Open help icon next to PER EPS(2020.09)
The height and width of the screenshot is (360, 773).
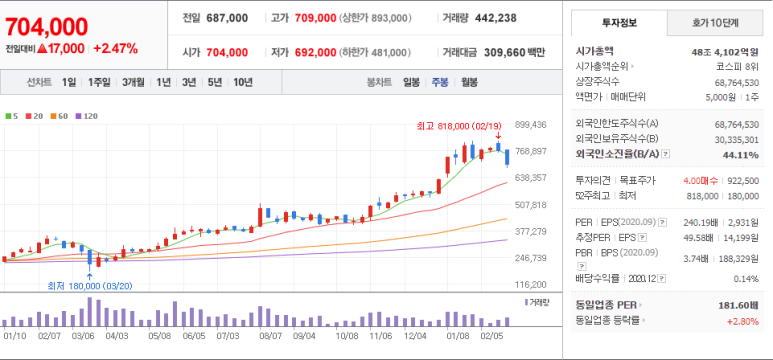tap(663, 222)
